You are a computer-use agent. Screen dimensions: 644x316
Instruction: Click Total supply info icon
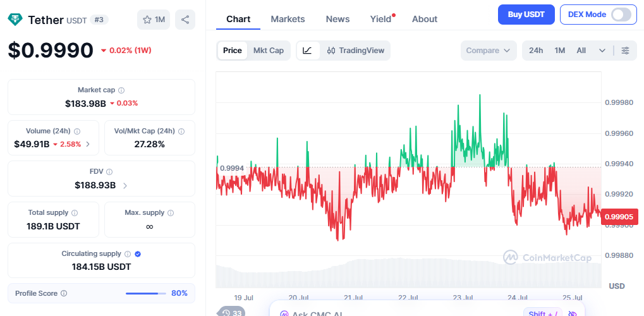(75, 213)
